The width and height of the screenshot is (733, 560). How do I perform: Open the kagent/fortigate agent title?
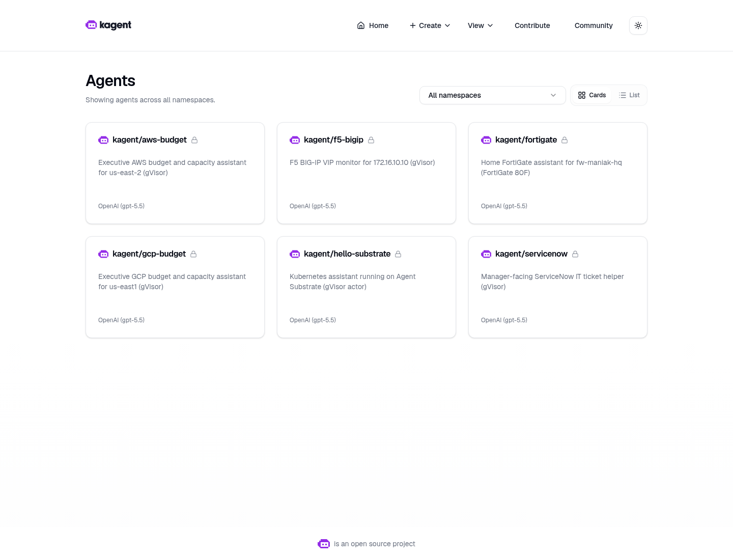pos(526,140)
